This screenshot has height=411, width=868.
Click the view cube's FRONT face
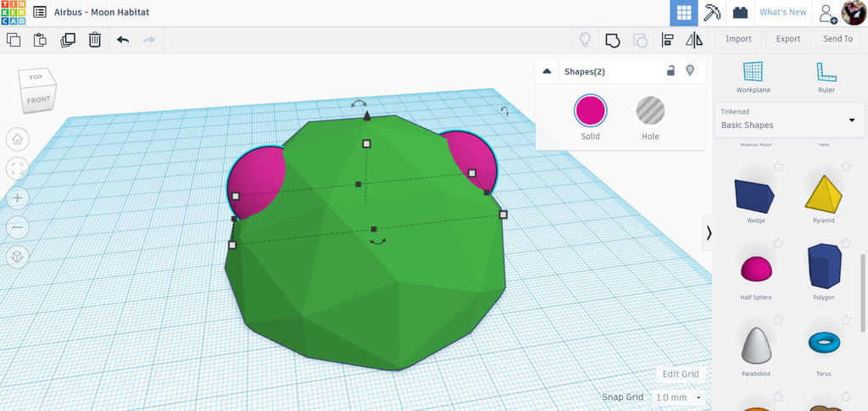(x=38, y=100)
